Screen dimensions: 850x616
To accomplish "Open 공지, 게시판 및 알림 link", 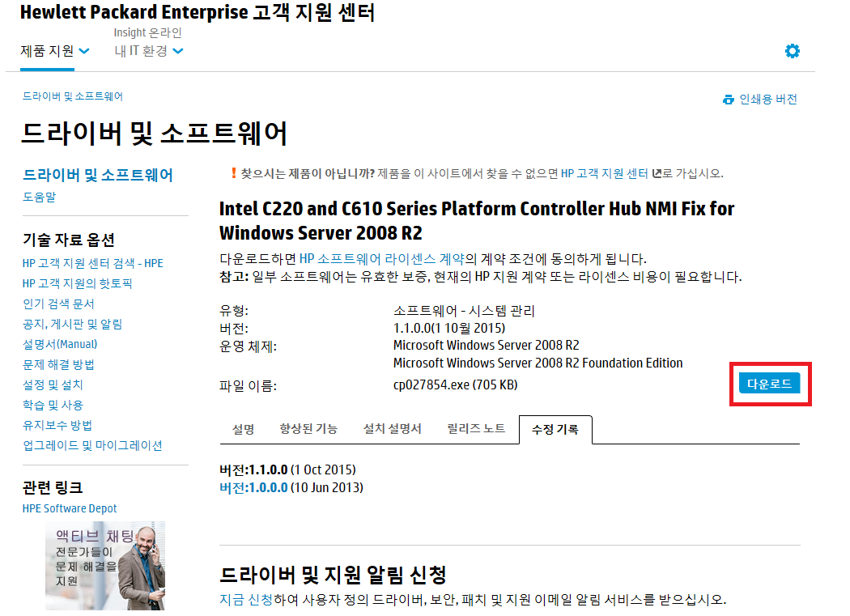I will [73, 324].
